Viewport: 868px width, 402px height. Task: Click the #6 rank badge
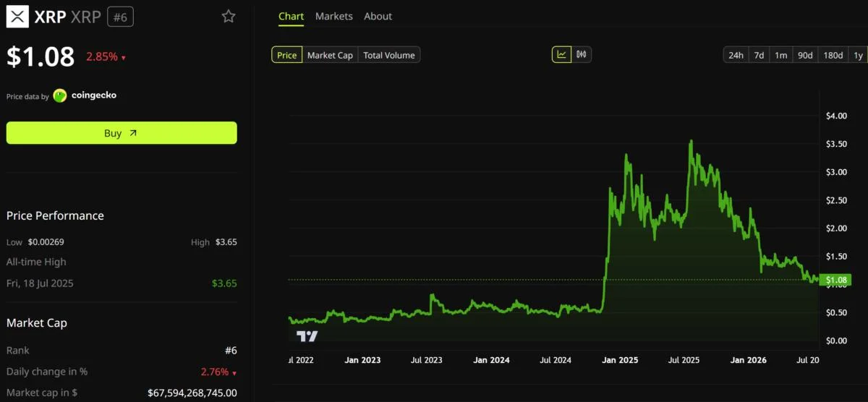click(120, 17)
